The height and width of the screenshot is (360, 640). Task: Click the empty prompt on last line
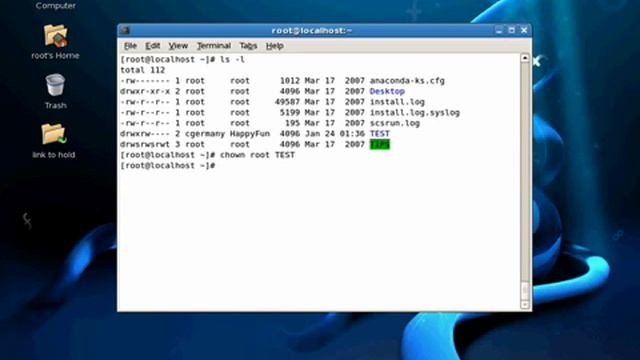click(x=168, y=166)
